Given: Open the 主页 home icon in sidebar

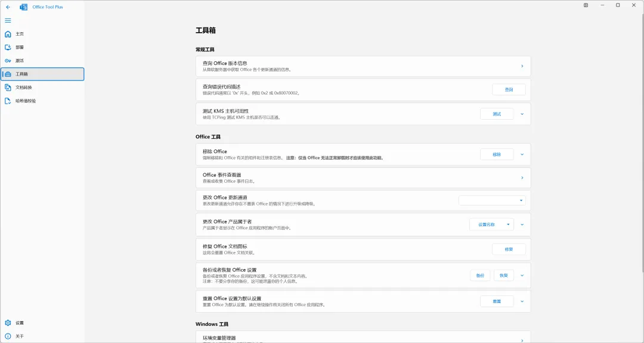Looking at the screenshot, I should point(8,34).
